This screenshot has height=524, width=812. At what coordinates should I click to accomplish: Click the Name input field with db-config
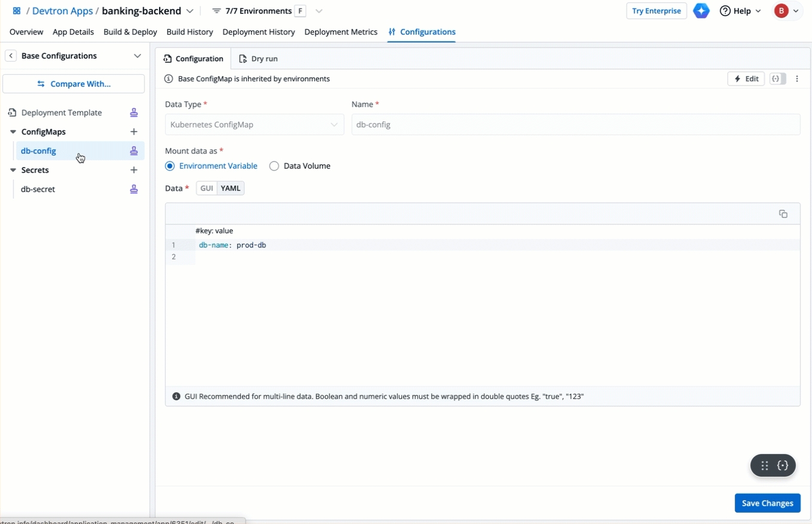point(575,124)
